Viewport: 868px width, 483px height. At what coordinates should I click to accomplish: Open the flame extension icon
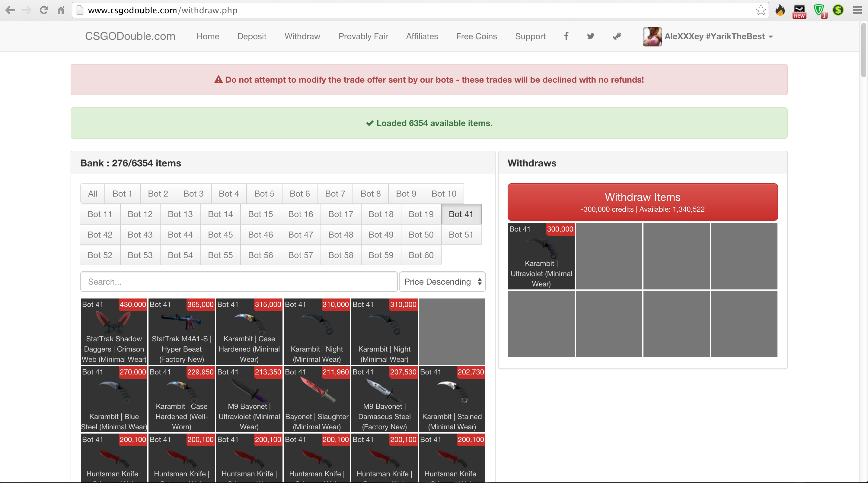pos(780,10)
